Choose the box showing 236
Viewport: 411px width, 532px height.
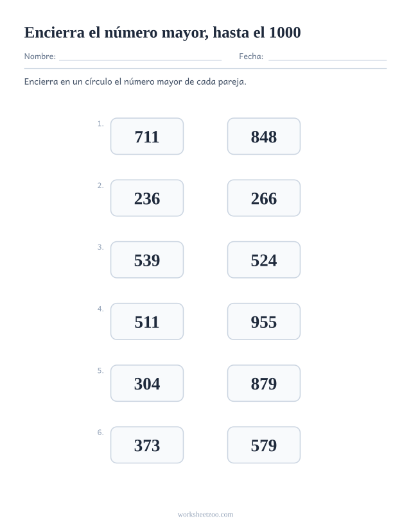[147, 198]
